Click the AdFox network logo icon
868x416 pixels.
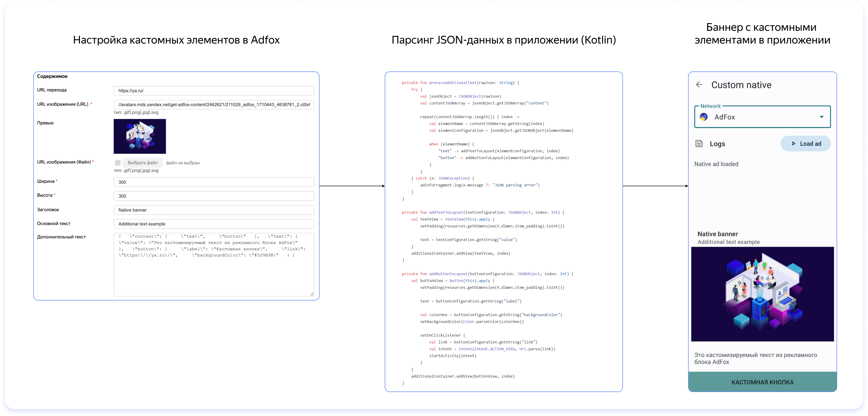pos(704,117)
